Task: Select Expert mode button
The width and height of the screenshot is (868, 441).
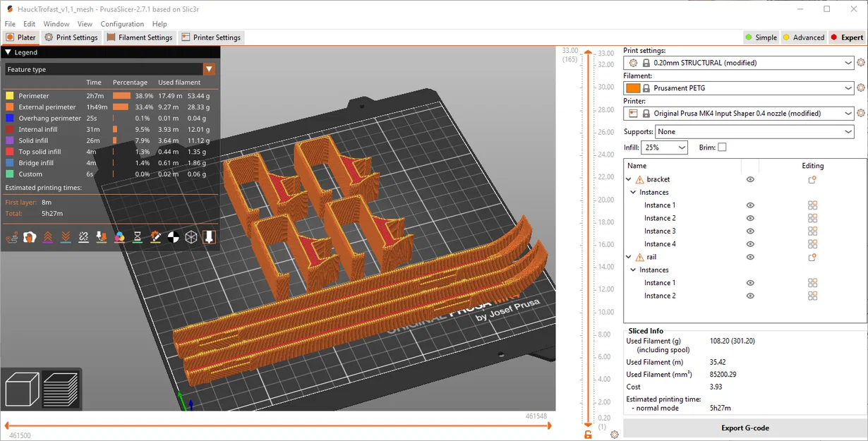Action: coord(847,37)
